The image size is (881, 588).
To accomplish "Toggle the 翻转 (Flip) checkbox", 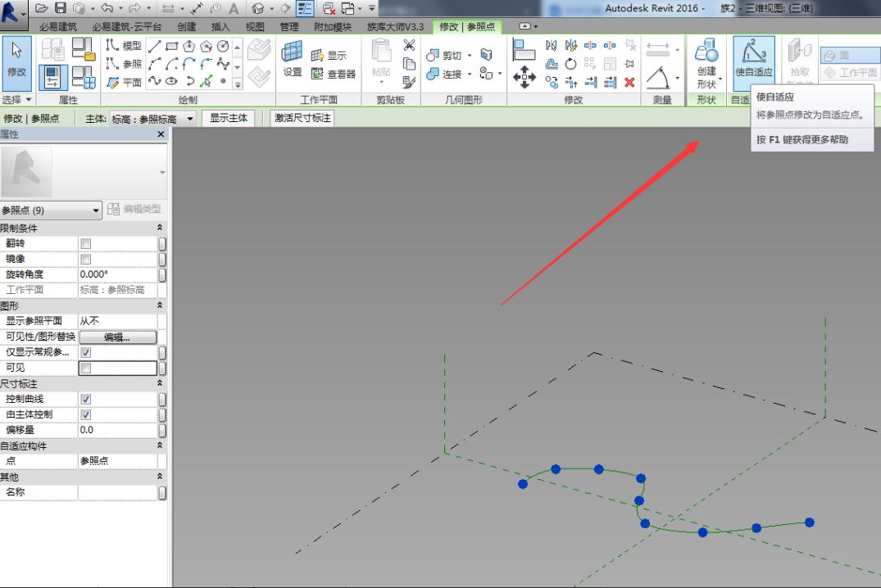I will [x=86, y=243].
